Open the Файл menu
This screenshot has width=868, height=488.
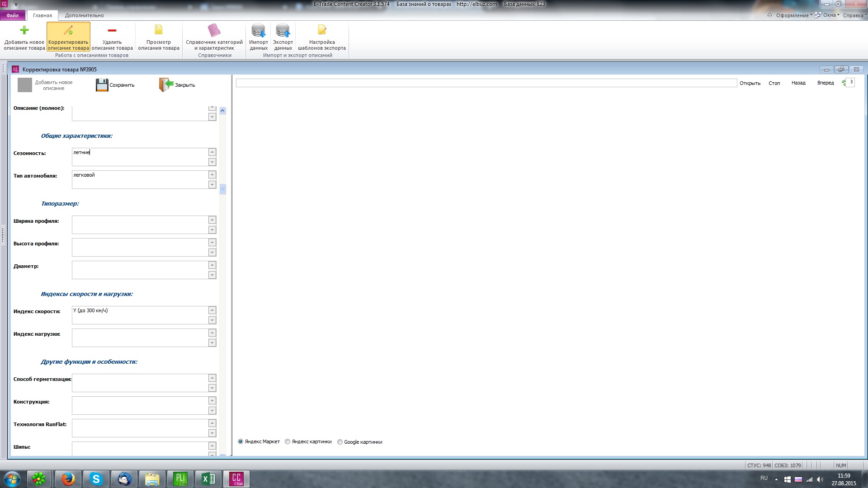13,15
